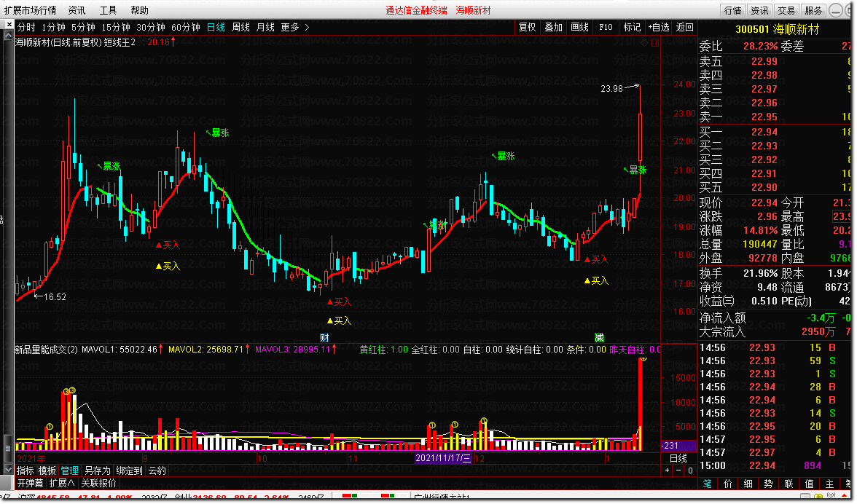Viewport: 857px width, 504px height.
Task: Open the 更多 period options
Action: (290, 27)
